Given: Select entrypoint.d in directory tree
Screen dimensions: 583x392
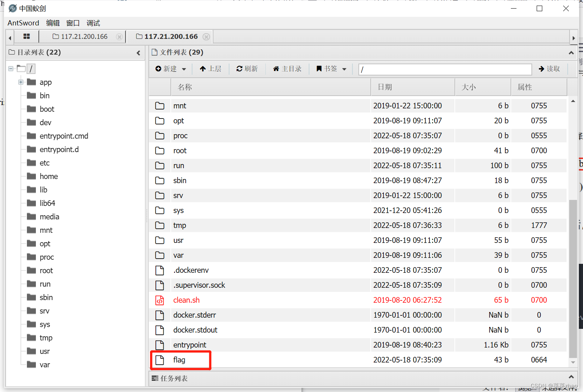Looking at the screenshot, I should (59, 149).
